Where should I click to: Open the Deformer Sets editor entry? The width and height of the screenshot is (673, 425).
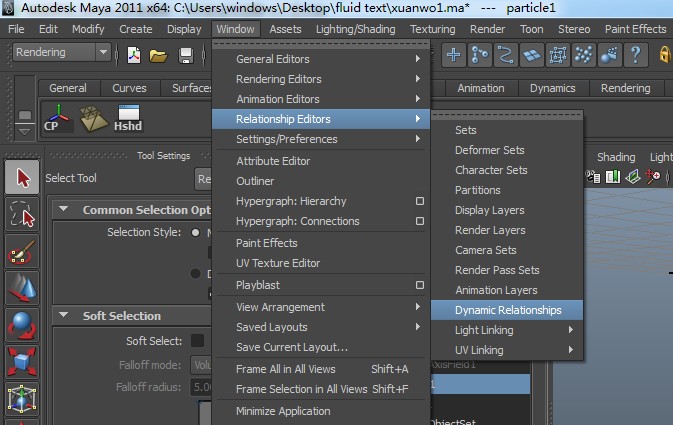click(507, 150)
